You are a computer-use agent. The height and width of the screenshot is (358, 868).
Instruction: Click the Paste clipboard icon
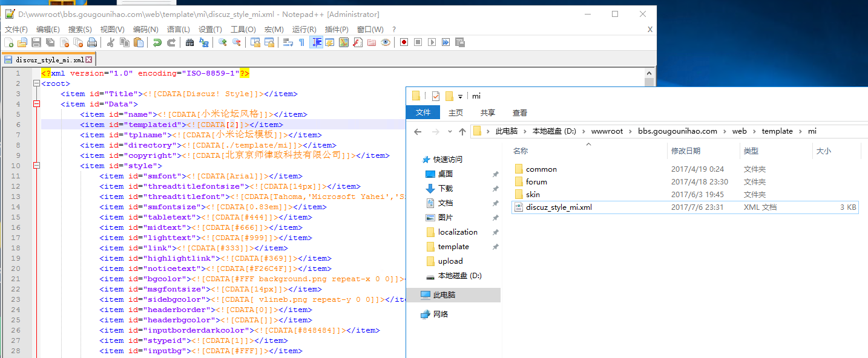139,42
